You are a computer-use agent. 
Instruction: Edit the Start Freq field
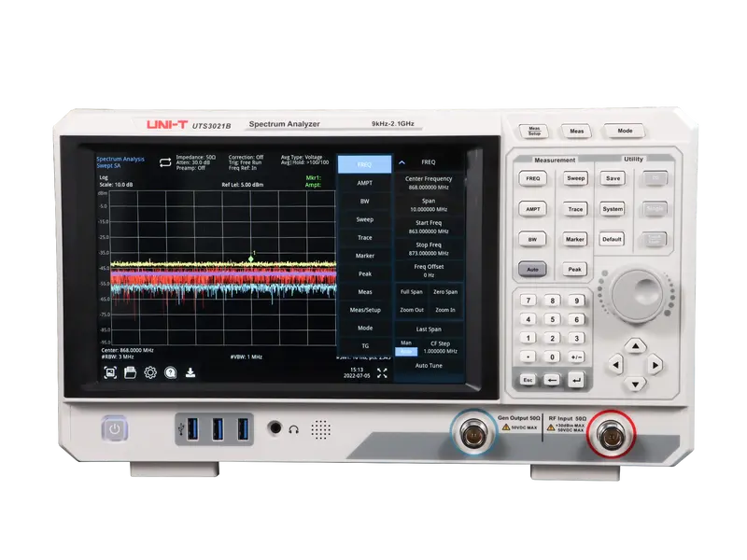coord(429,227)
